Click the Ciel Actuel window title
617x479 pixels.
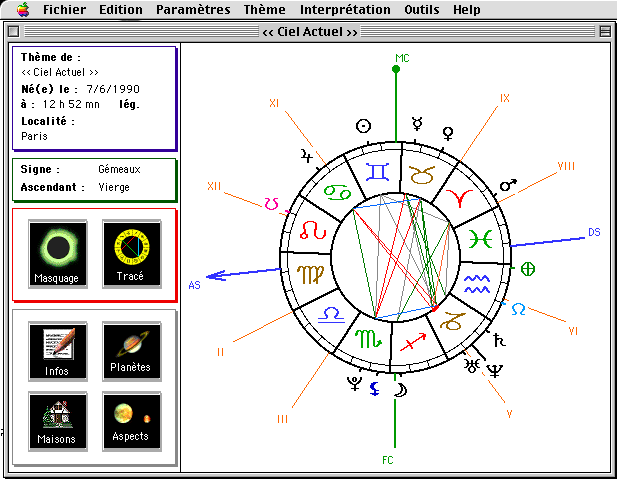309,32
